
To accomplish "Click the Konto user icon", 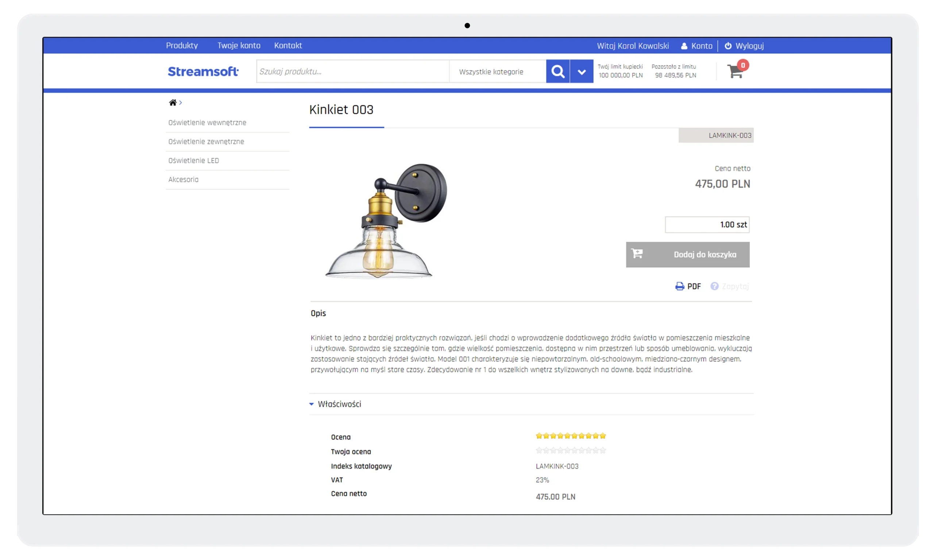I will point(684,46).
